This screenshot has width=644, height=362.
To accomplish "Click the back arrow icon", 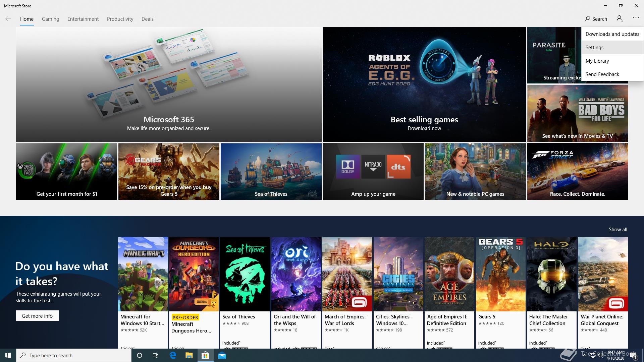I will 8,19.
